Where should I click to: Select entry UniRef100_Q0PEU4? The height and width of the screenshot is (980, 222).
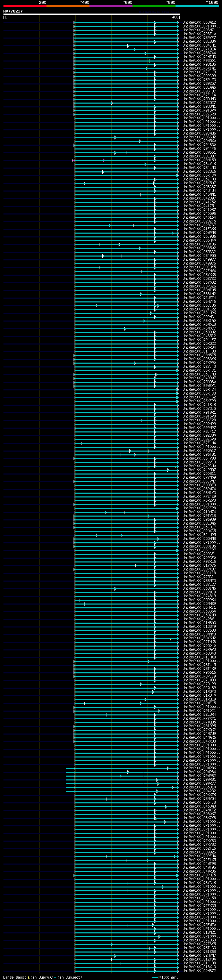pos(199,856)
